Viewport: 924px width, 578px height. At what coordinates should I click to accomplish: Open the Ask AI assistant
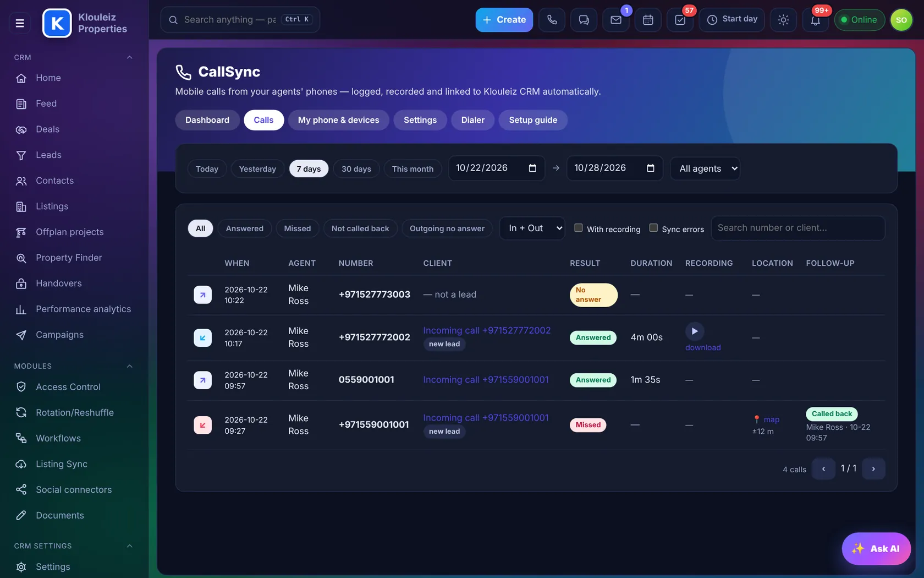[x=876, y=549]
